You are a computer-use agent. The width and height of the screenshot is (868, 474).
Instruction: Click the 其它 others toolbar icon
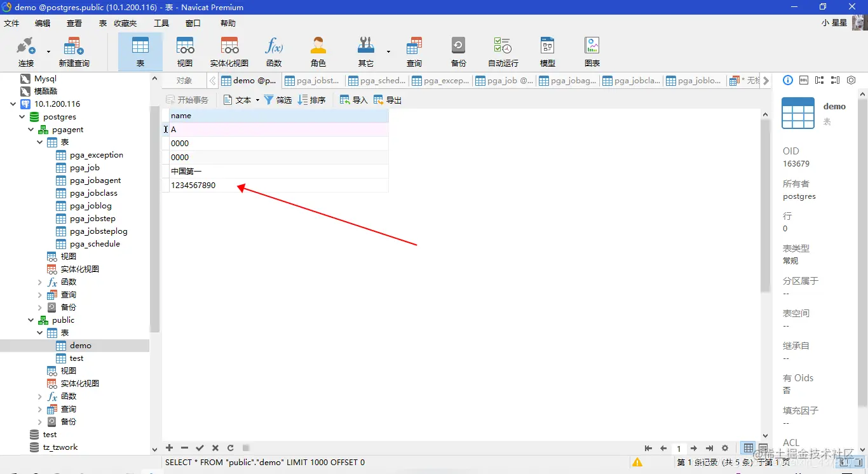tap(366, 51)
